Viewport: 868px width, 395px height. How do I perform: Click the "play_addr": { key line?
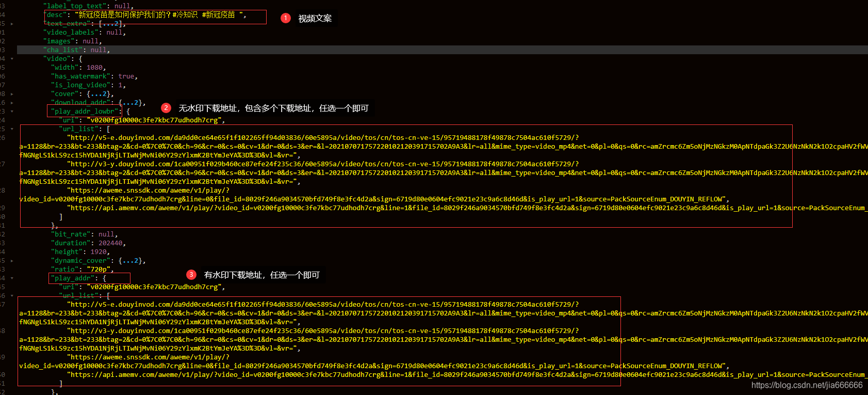click(78, 278)
